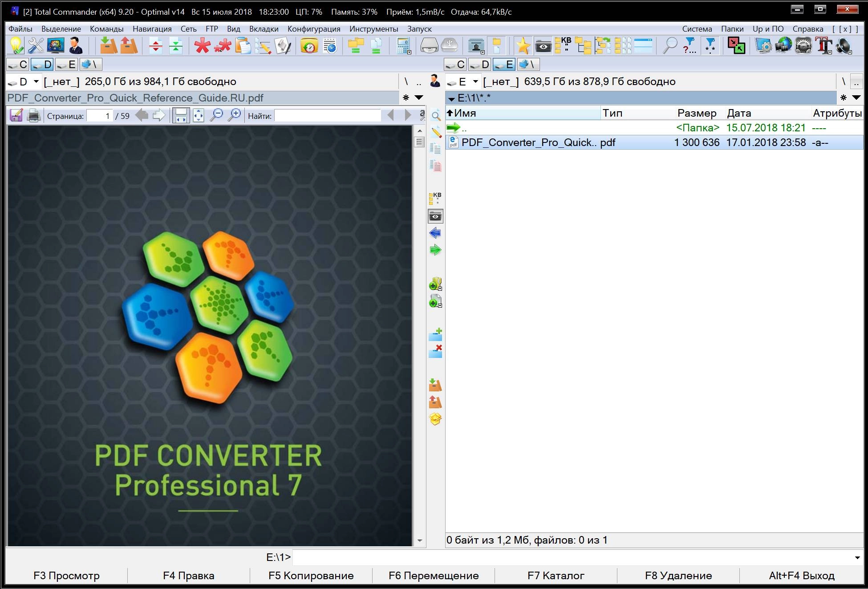
Task: Toggle the KB size display icon in main toolbar
Action: pos(563,45)
